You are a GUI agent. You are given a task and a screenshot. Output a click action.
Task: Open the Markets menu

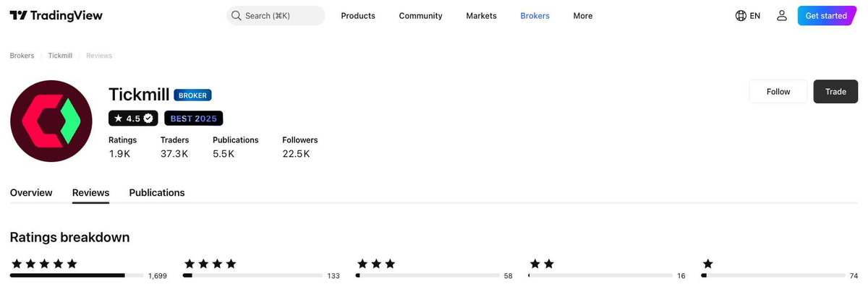point(481,16)
